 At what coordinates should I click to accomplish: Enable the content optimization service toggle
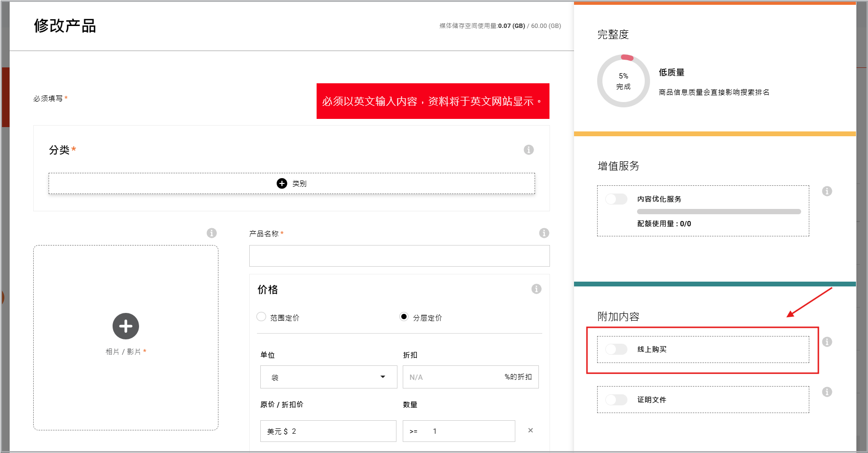tap(616, 199)
